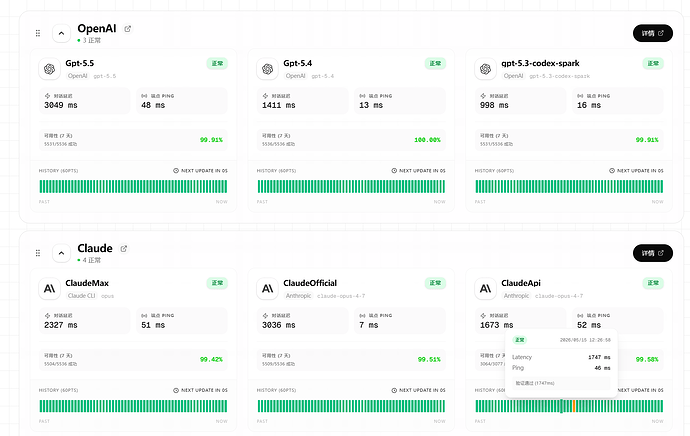Open external link icon beside OpenAI title

point(128,29)
